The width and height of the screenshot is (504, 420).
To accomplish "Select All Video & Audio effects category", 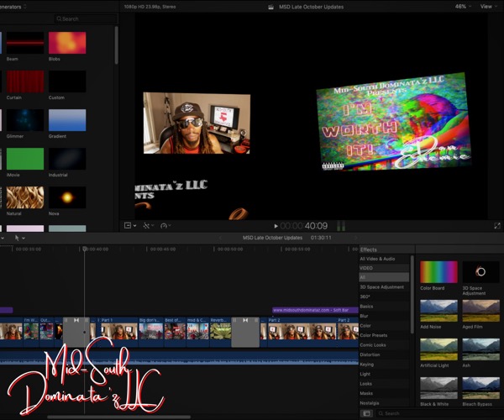I will pyautogui.click(x=384, y=259).
